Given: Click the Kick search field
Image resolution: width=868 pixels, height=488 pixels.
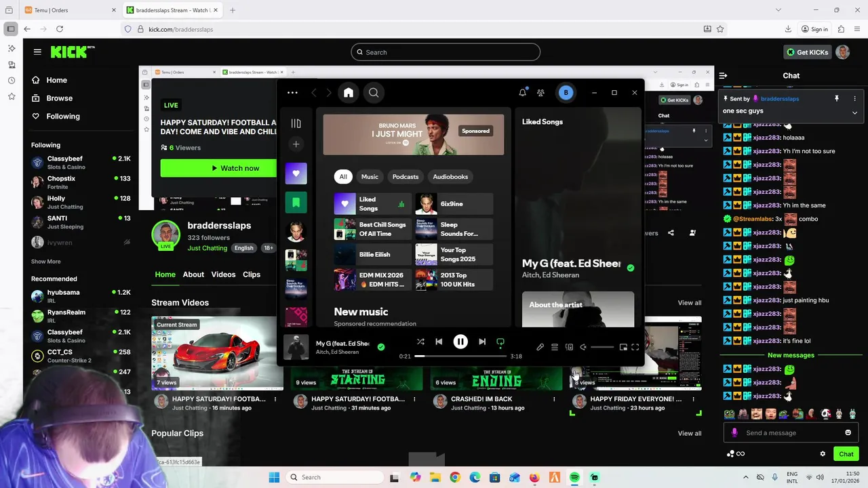Looking at the screenshot, I should point(446,52).
